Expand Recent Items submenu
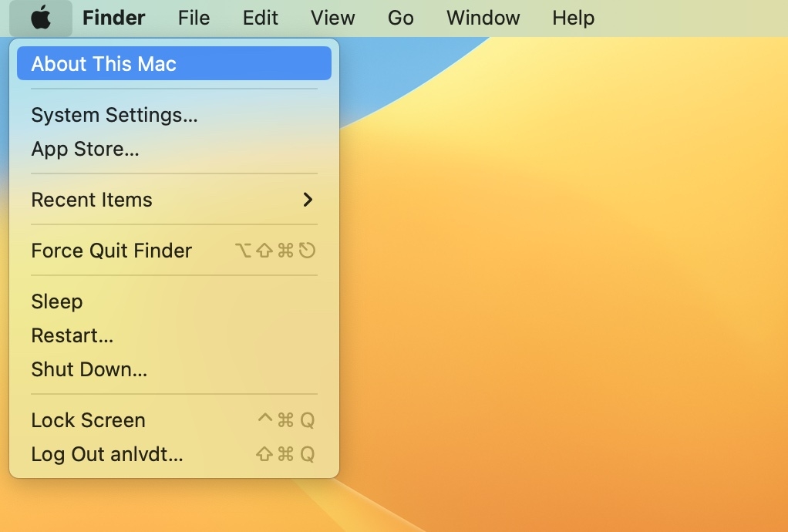Image resolution: width=788 pixels, height=532 pixels. click(174, 200)
